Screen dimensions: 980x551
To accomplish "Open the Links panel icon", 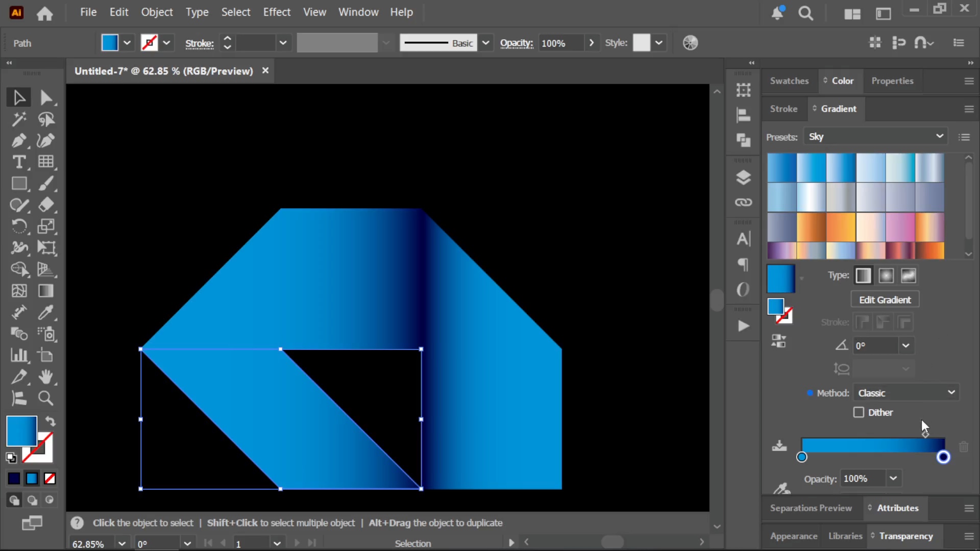I will tap(743, 203).
